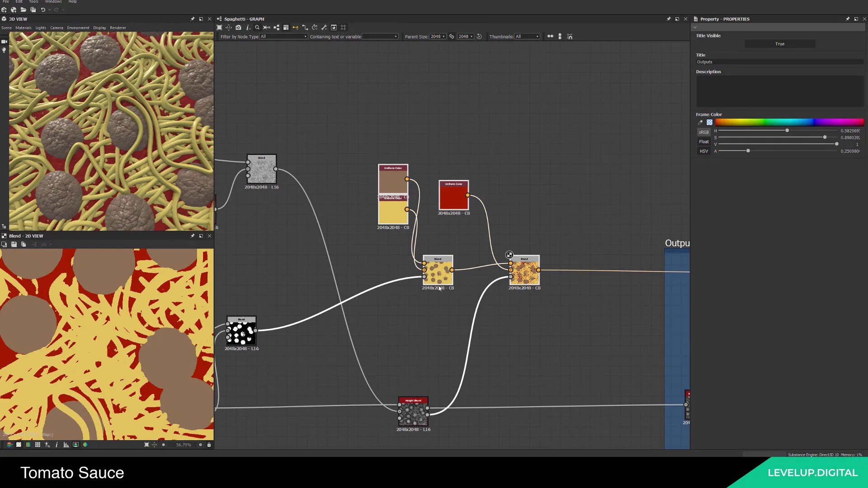The width and height of the screenshot is (868, 488).
Task: Enable the sRGB color mode button
Action: click(x=703, y=132)
